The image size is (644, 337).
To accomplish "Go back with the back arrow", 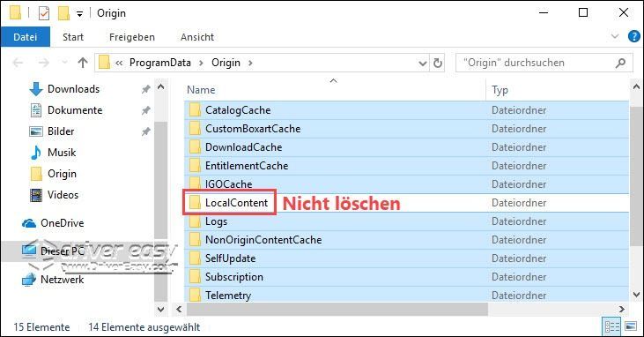I will pos(19,63).
